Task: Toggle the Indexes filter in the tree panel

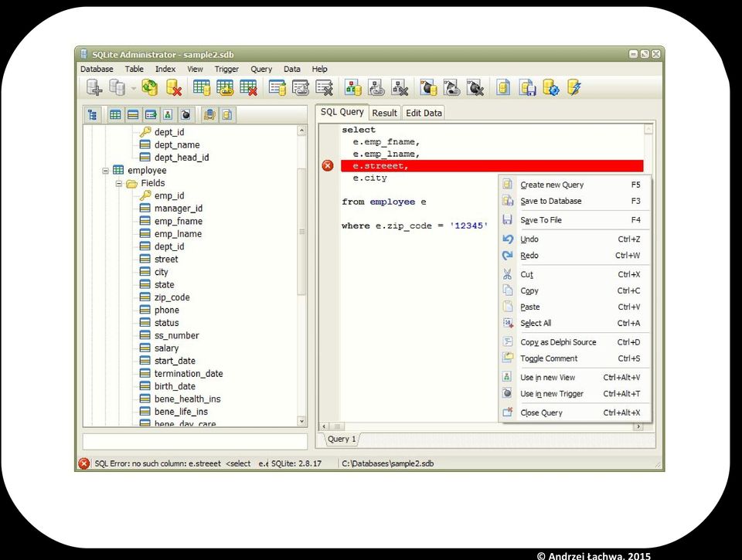Action: coord(151,114)
